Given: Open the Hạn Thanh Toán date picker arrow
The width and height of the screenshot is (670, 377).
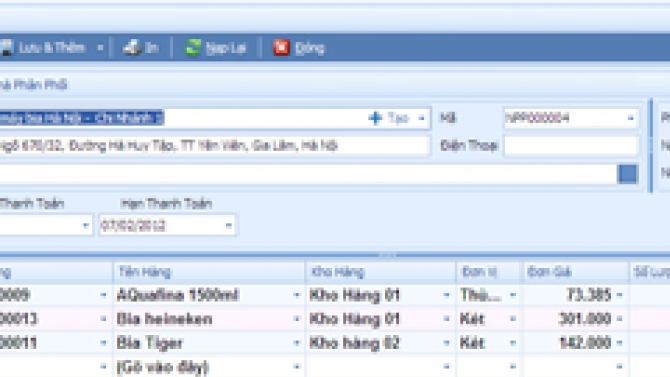Looking at the screenshot, I should [x=229, y=225].
